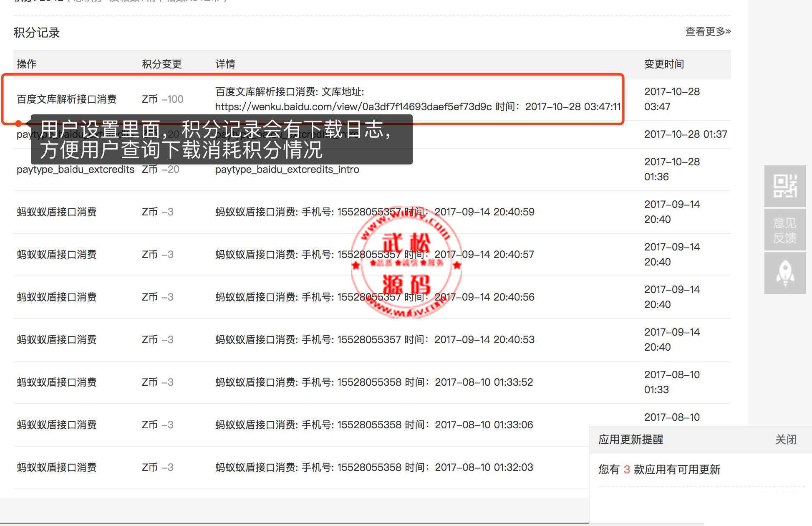Image resolution: width=812 pixels, height=526 pixels.
Task: Click the red 3 update count
Action: 627,470
